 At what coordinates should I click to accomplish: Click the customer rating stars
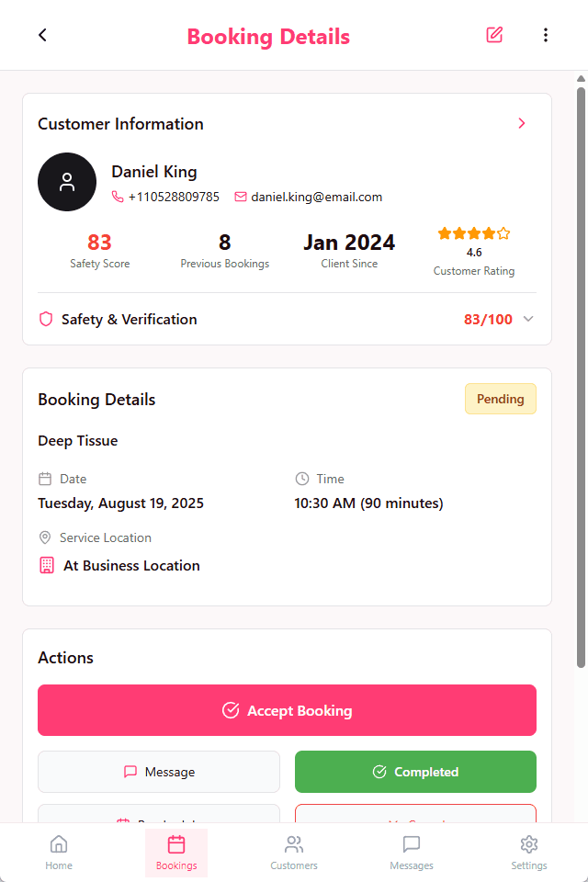pyautogui.click(x=474, y=233)
